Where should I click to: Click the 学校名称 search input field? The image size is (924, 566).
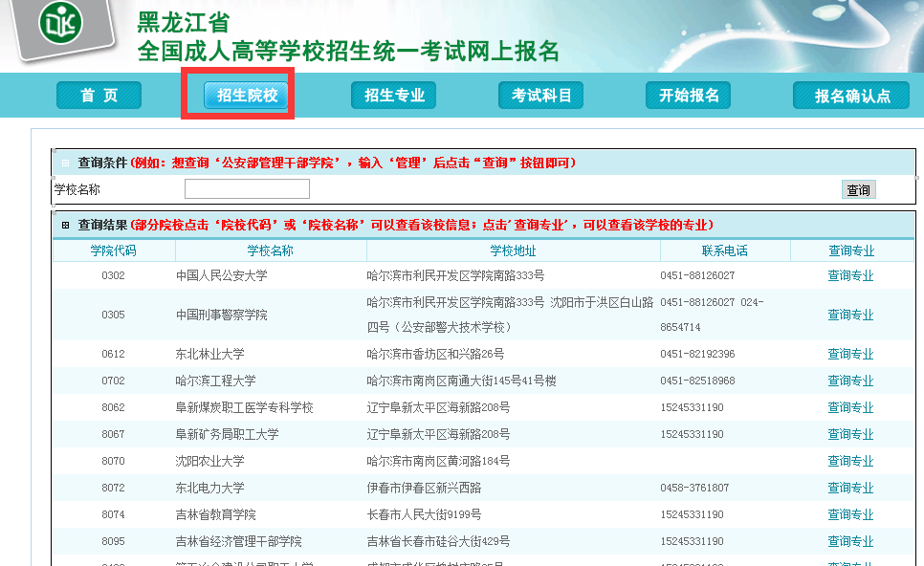point(247,189)
